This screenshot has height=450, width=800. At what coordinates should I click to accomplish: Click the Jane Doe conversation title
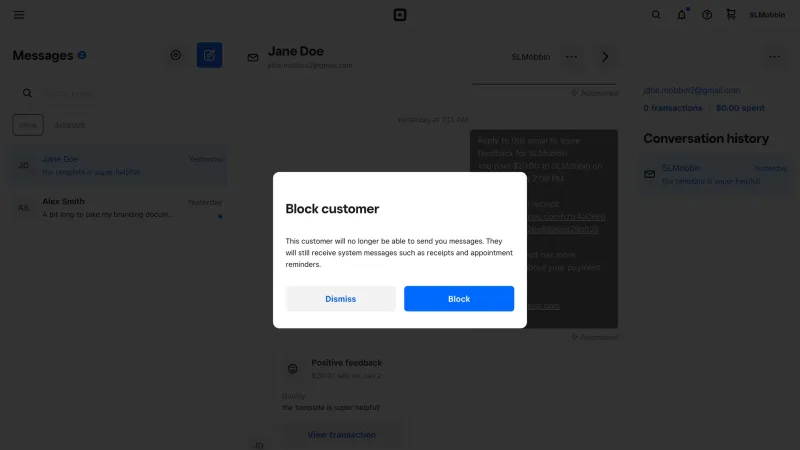click(x=295, y=51)
